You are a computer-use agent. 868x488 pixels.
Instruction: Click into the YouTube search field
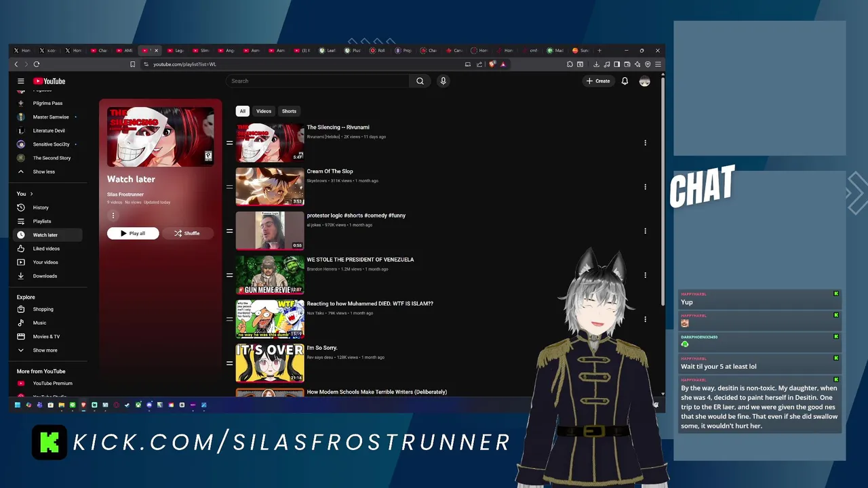[x=317, y=81]
